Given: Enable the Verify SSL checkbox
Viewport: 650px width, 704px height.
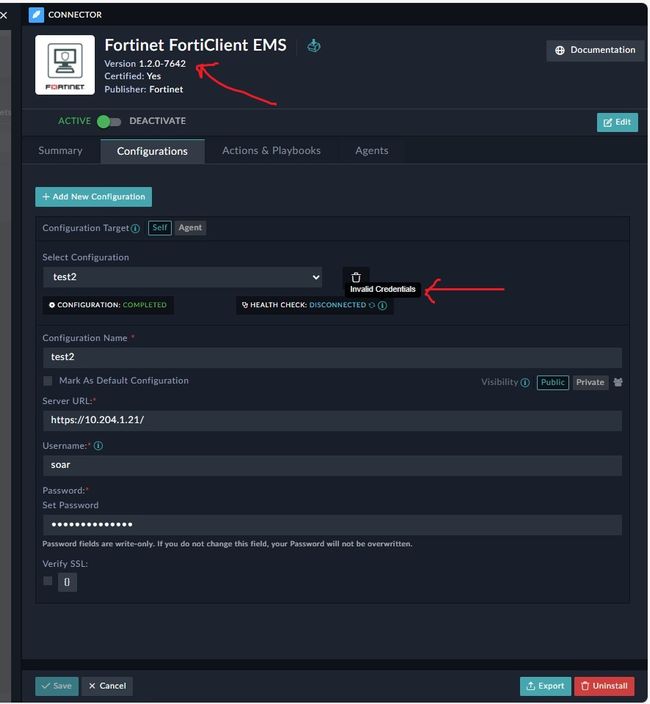Looking at the screenshot, I should pyautogui.click(x=48, y=581).
